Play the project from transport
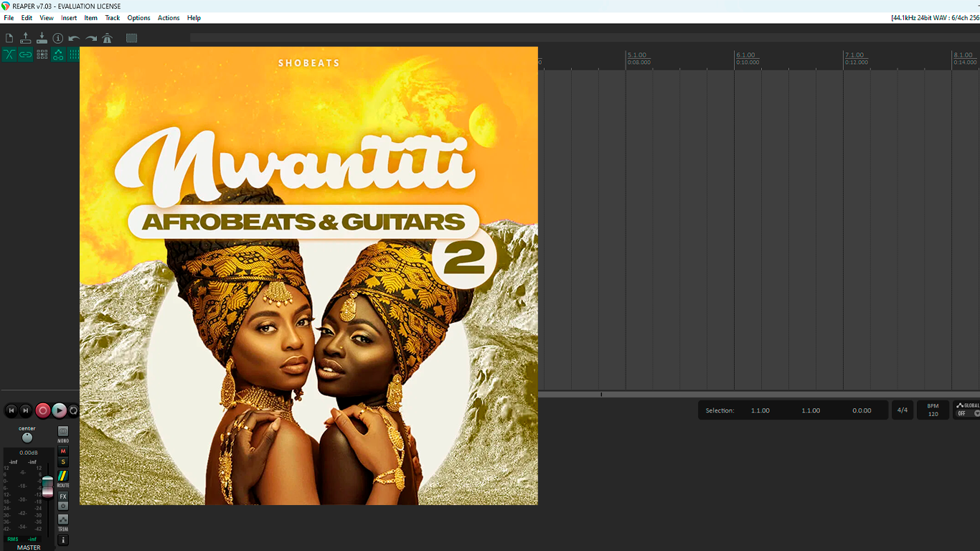The height and width of the screenshot is (551, 980). coord(60,410)
